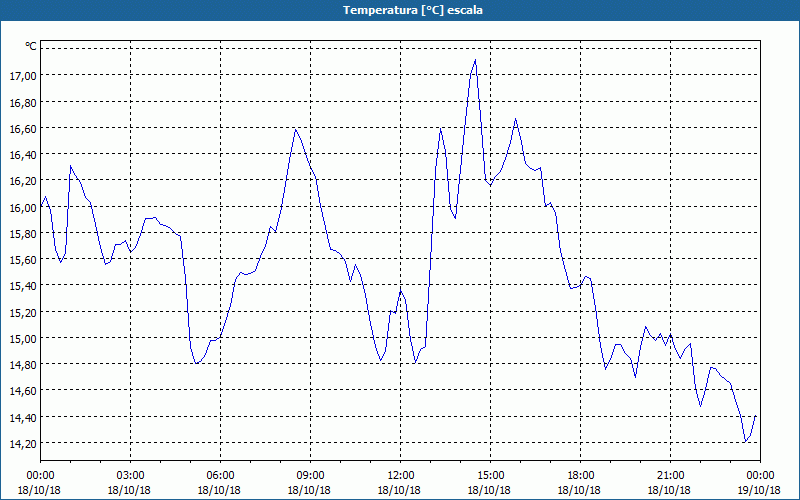Image resolution: width=800 pixels, height=500 pixels.
Task: Click the 'Temperatura [°C] escala' title bar
Action: click(x=400, y=10)
